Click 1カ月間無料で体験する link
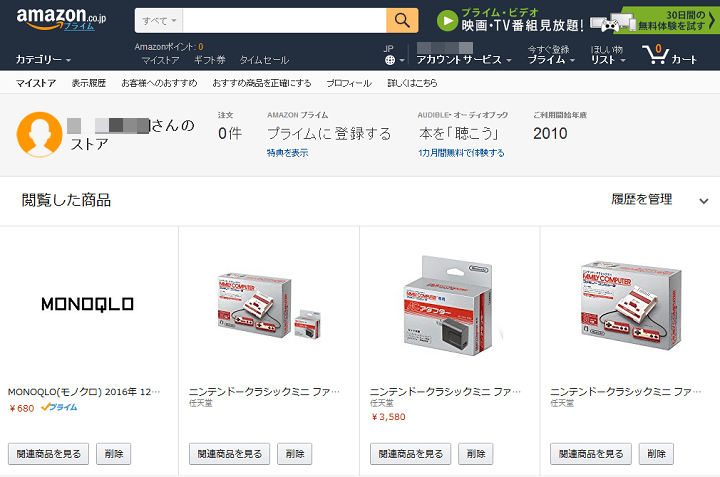The image size is (720, 477). click(x=461, y=153)
